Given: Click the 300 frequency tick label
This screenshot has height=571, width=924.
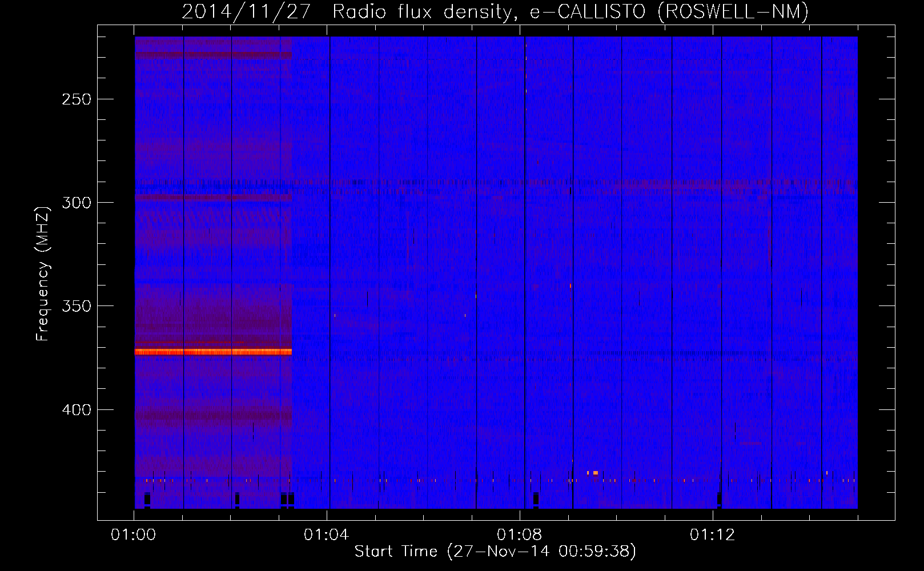Looking at the screenshot, I should pyautogui.click(x=77, y=203).
